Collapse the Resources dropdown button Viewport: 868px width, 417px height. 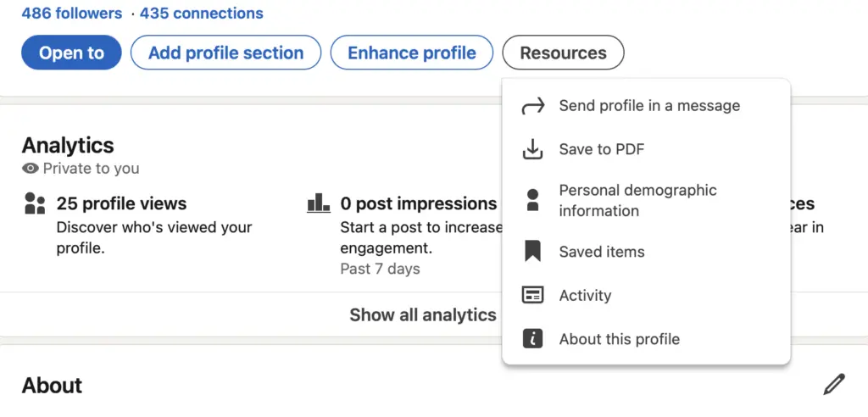pyautogui.click(x=563, y=53)
